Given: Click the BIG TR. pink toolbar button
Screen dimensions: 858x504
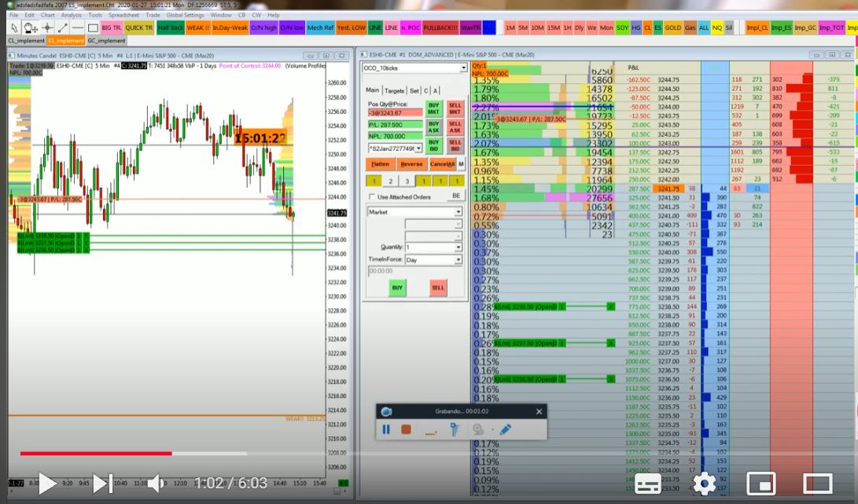Looking at the screenshot, I should tap(112, 28).
